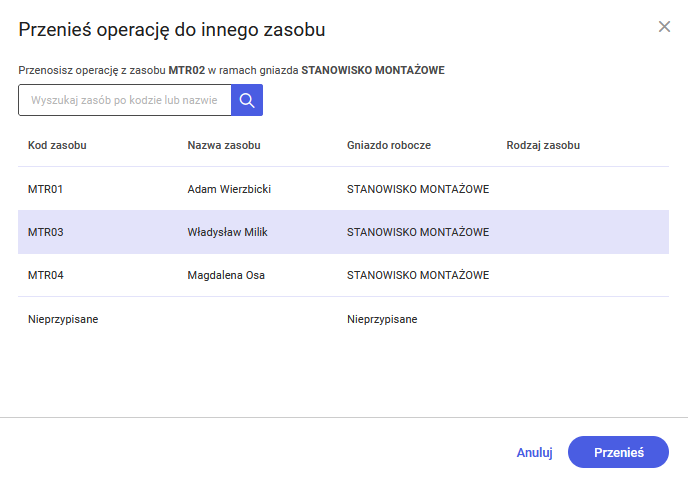This screenshot has width=688, height=486.
Task: Click the name Adam Wierzbicki
Action: (x=229, y=189)
